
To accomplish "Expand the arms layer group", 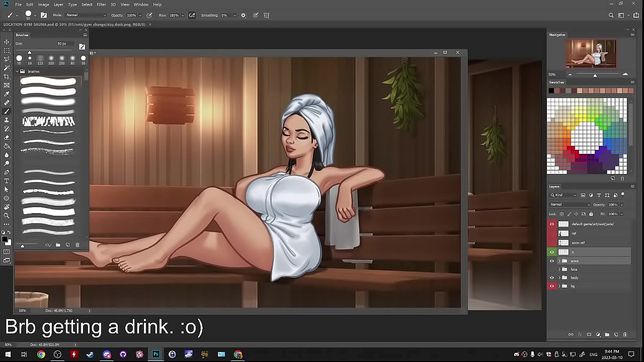I will (x=559, y=261).
